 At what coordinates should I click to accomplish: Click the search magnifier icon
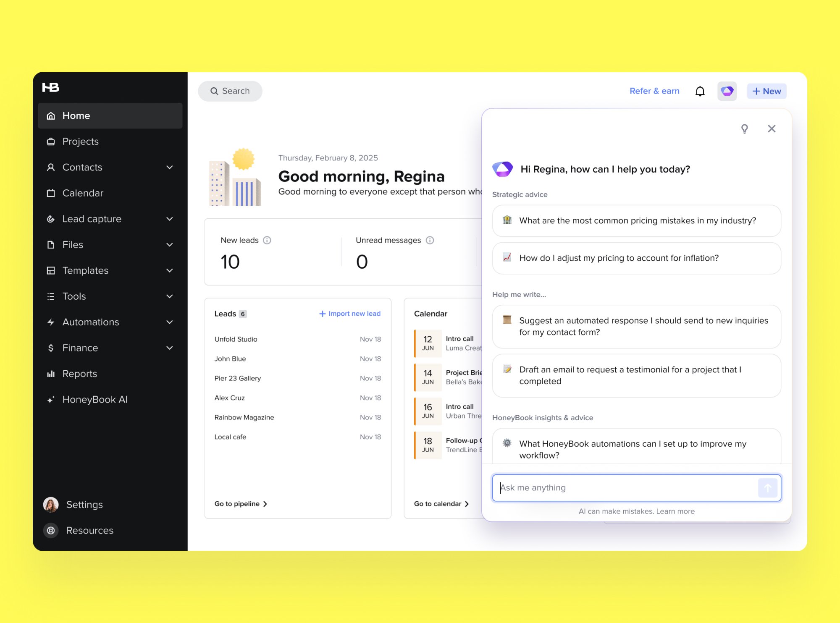214,91
